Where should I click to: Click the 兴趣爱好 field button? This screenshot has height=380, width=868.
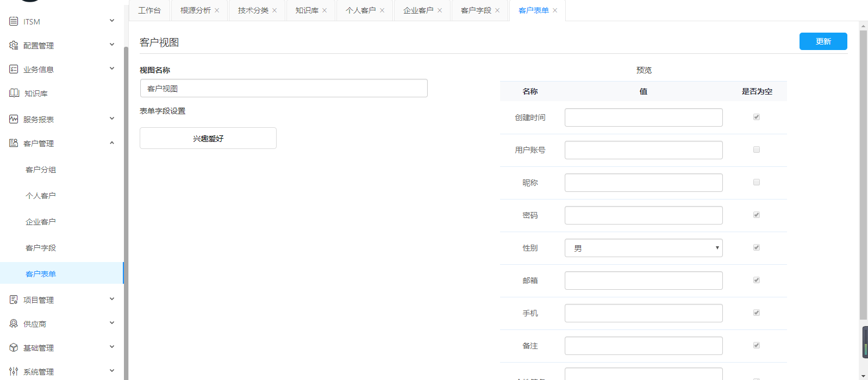[208, 138]
